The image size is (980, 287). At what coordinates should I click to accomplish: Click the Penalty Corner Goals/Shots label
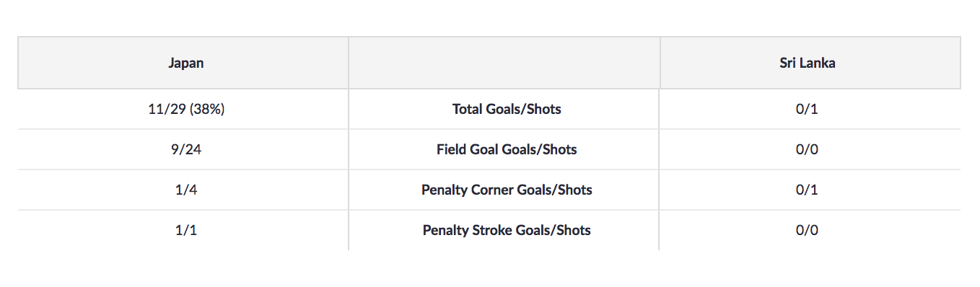(x=507, y=190)
